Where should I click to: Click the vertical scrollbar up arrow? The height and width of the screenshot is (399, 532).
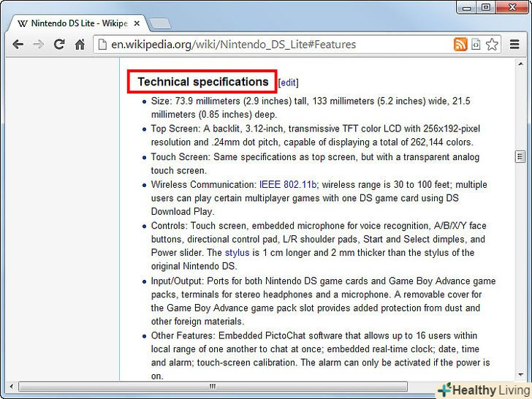coord(520,64)
